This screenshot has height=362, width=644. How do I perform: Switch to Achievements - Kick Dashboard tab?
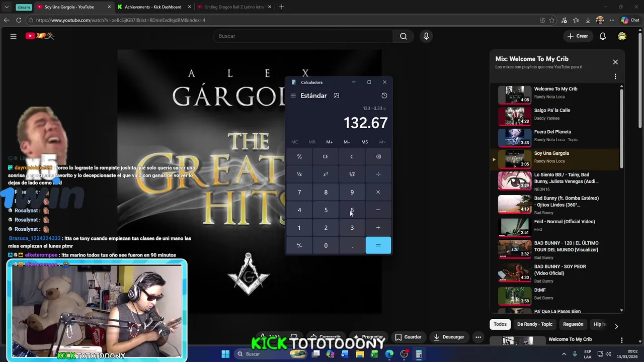tap(153, 7)
